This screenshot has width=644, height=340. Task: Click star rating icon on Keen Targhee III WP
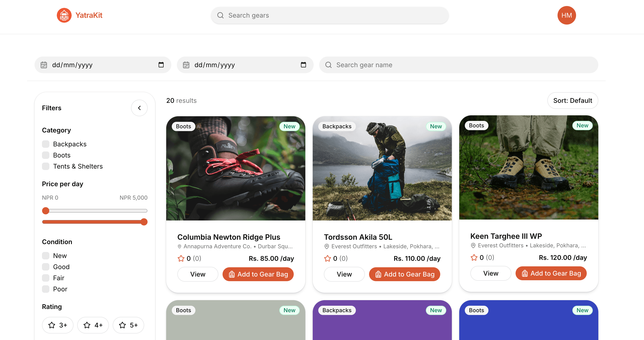[x=474, y=257]
